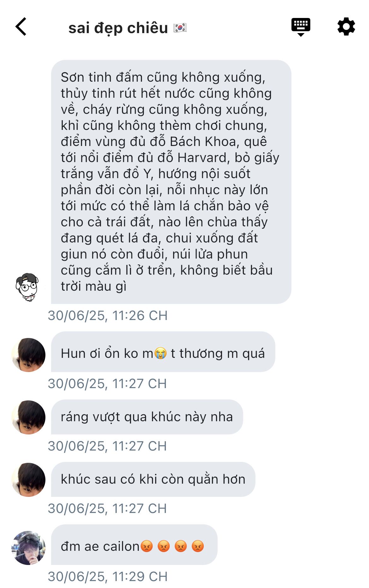The height and width of the screenshot is (588, 369).
Task: Select the long "Sơn tinh đấm" message bubble
Action: coord(171,182)
